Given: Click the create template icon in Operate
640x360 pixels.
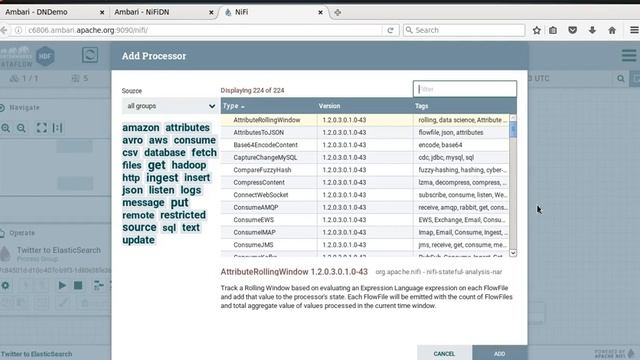Looking at the screenshot, I should click(98, 285).
